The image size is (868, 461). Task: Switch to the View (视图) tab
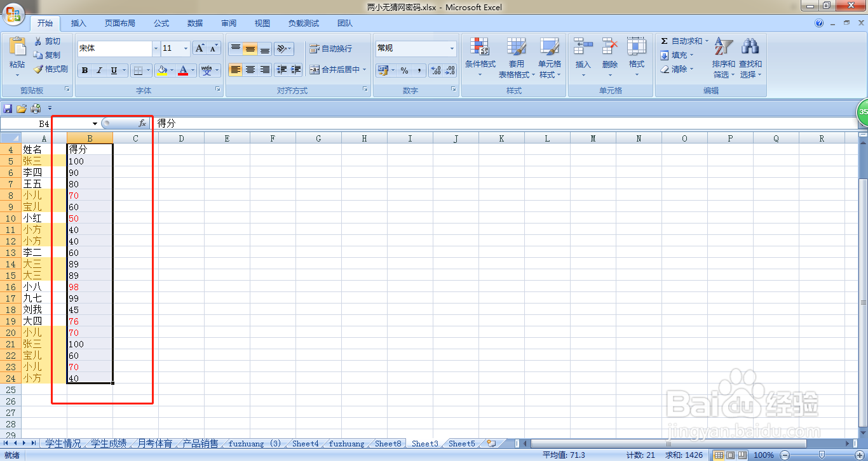(262, 23)
